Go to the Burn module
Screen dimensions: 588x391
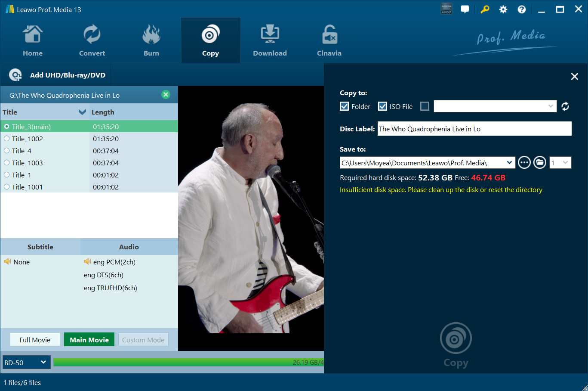(x=151, y=41)
